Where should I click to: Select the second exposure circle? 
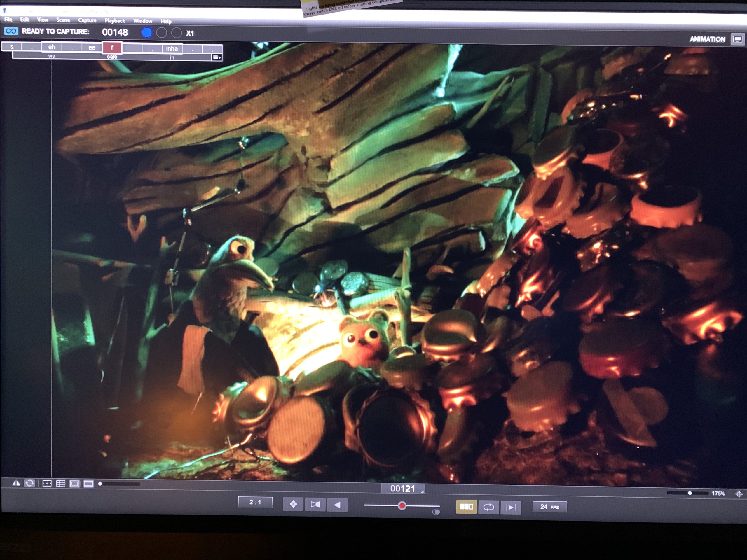pyautogui.click(x=161, y=33)
